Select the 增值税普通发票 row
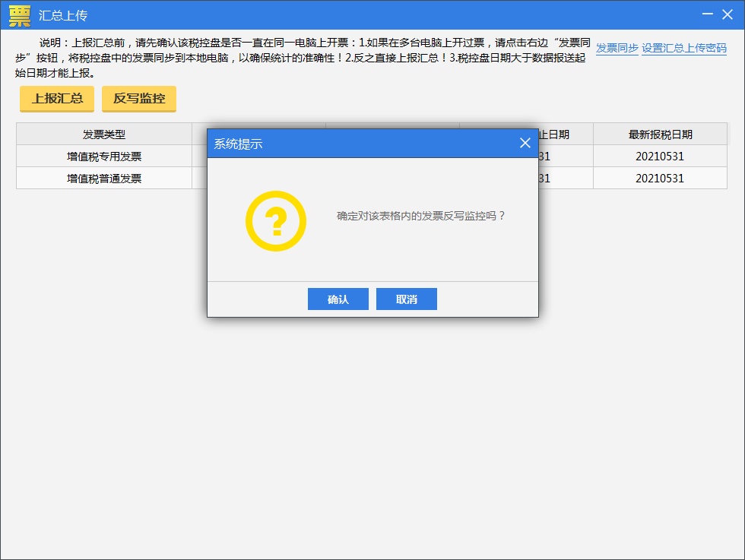Image resolution: width=745 pixels, height=560 pixels. [x=104, y=178]
